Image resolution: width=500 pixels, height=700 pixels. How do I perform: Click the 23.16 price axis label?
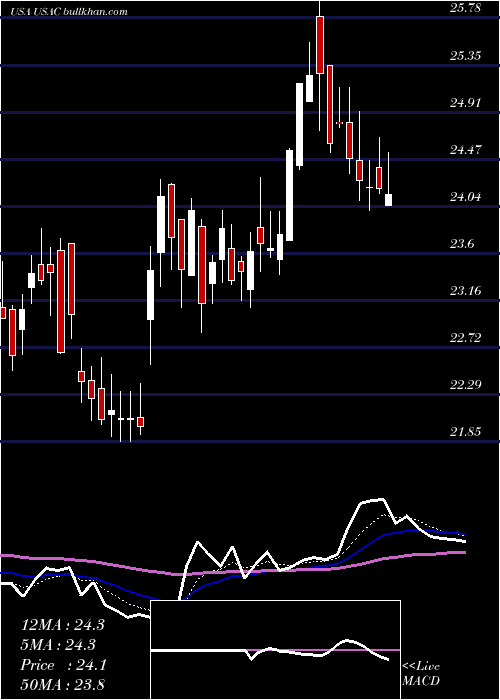(x=466, y=291)
